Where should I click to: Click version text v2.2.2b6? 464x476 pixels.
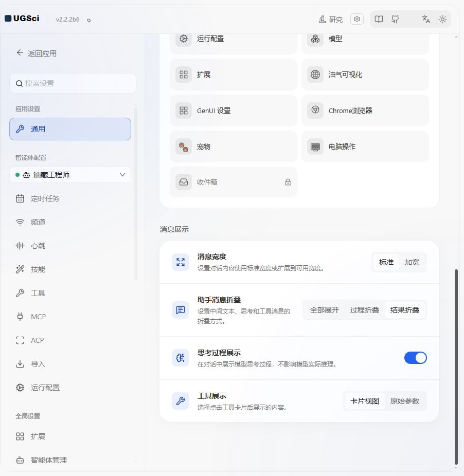tap(67, 20)
